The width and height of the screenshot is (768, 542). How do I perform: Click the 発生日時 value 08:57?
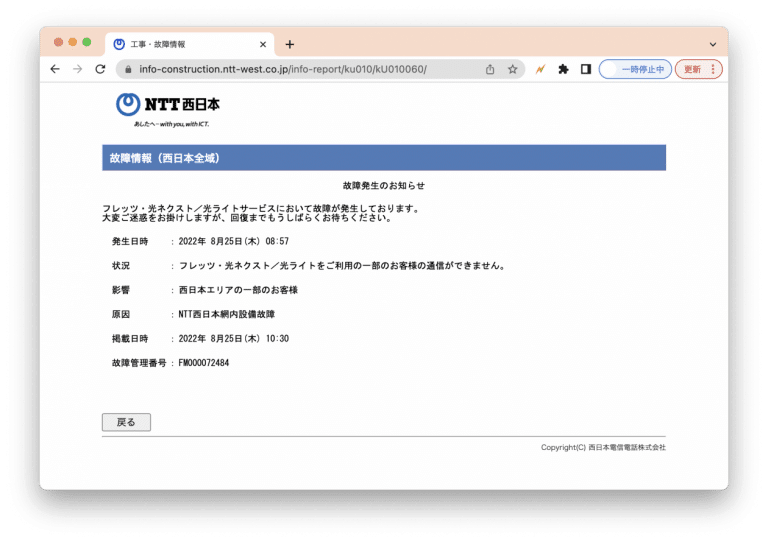(x=277, y=241)
